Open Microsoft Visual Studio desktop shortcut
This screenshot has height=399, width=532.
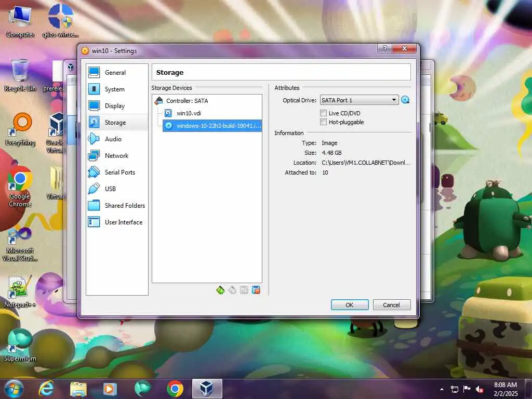click(x=20, y=244)
